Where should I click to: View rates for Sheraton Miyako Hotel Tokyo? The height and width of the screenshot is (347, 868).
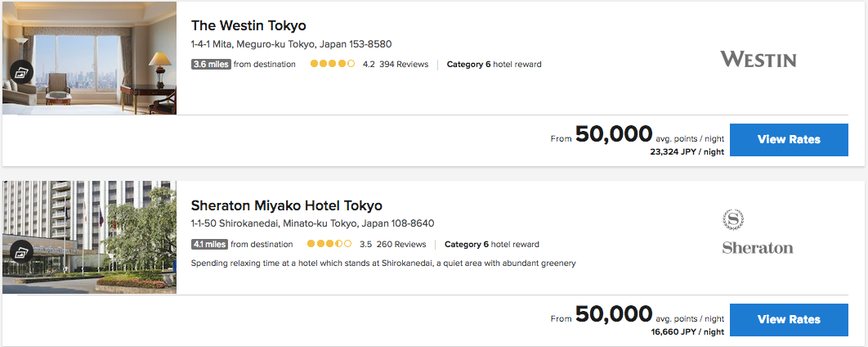(x=788, y=319)
